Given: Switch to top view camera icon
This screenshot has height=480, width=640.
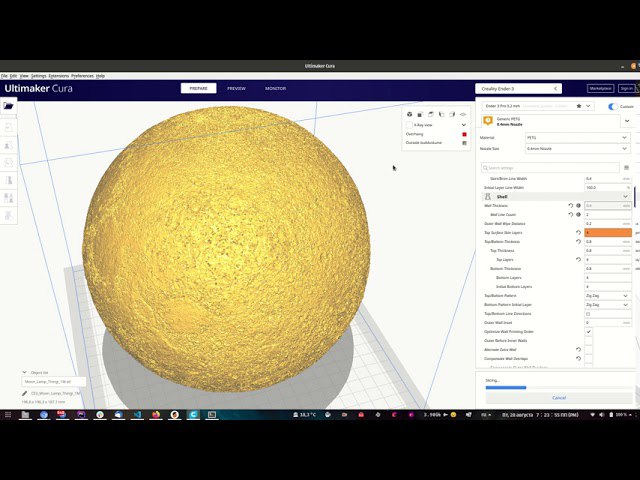Looking at the screenshot, I should [x=431, y=114].
